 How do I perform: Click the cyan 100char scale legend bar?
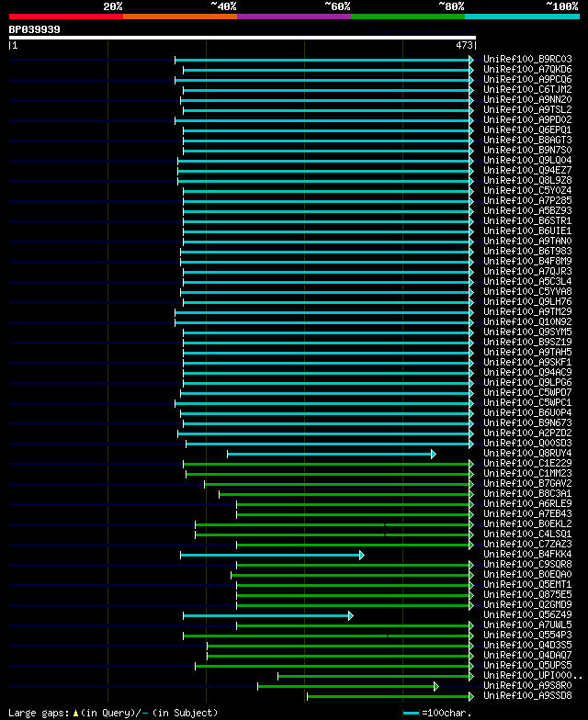[x=412, y=713]
